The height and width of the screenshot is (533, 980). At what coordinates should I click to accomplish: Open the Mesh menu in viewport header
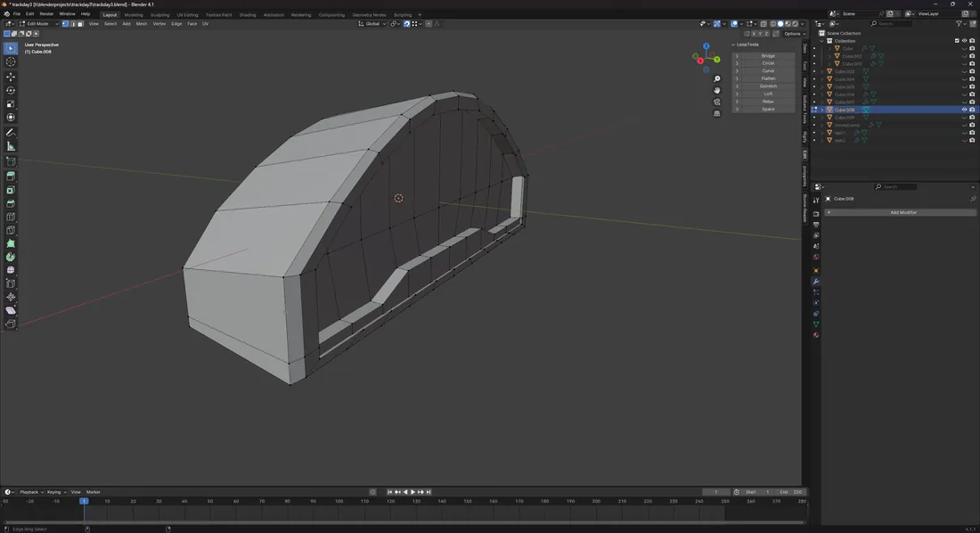(x=142, y=24)
